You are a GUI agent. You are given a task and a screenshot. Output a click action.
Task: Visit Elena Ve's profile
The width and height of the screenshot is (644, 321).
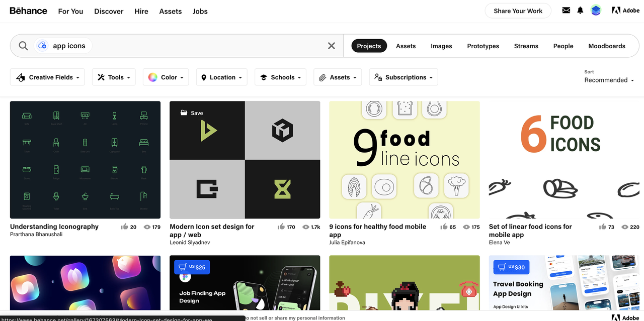tap(499, 242)
